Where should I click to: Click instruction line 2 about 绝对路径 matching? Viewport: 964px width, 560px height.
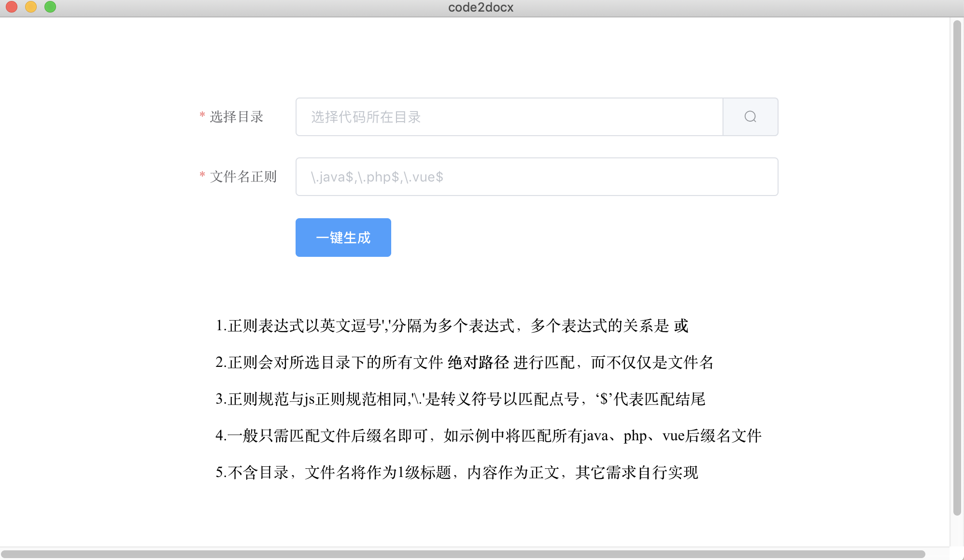click(464, 363)
